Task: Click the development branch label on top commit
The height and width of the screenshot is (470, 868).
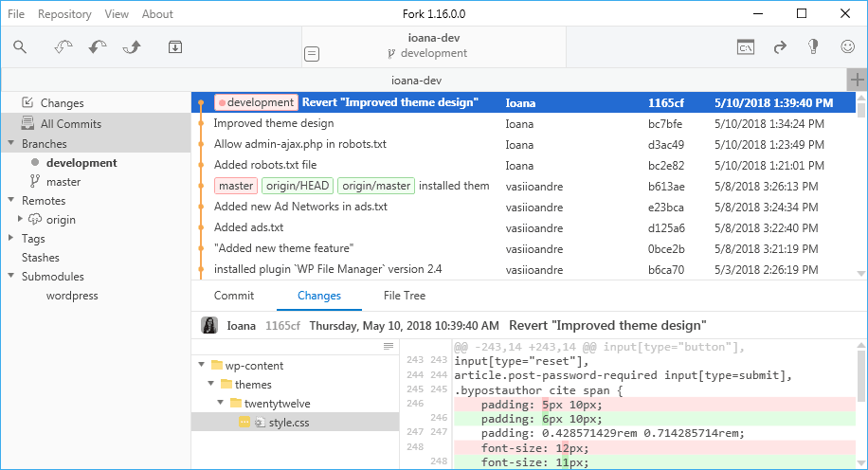Action: (x=256, y=102)
